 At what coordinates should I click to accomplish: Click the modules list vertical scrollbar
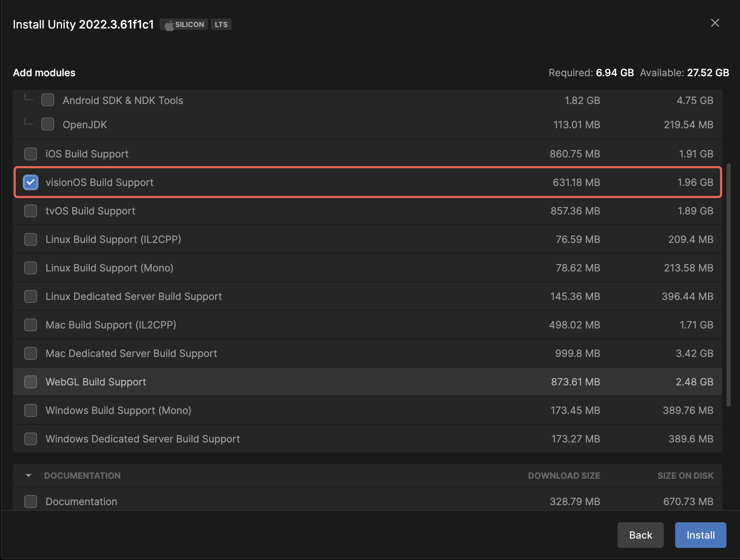729,285
